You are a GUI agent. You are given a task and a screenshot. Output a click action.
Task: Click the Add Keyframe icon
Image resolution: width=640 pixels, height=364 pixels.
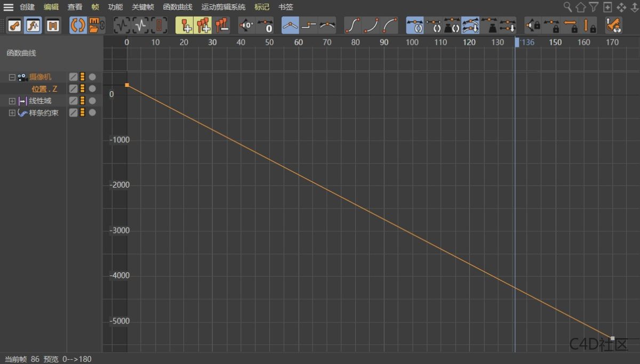point(187,25)
